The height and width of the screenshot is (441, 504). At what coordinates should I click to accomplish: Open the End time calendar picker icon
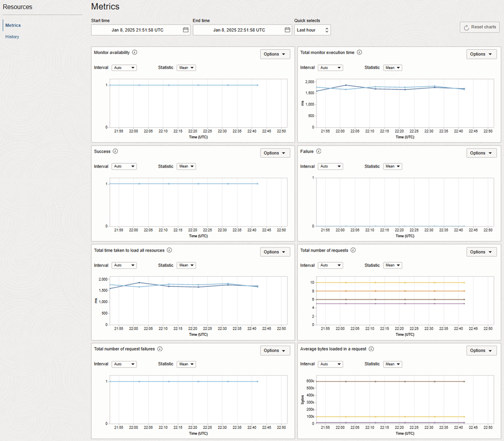[x=287, y=30]
